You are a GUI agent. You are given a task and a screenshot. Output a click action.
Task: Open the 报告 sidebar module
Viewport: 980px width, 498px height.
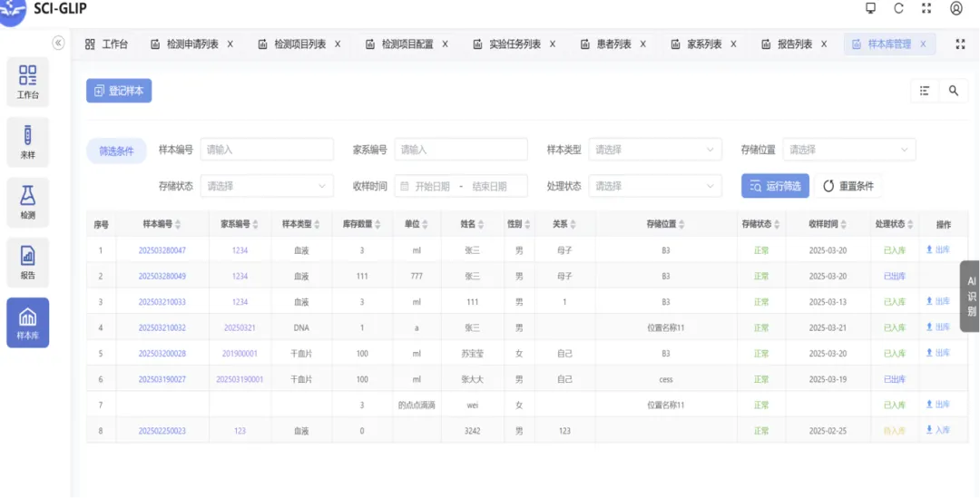(x=27, y=262)
